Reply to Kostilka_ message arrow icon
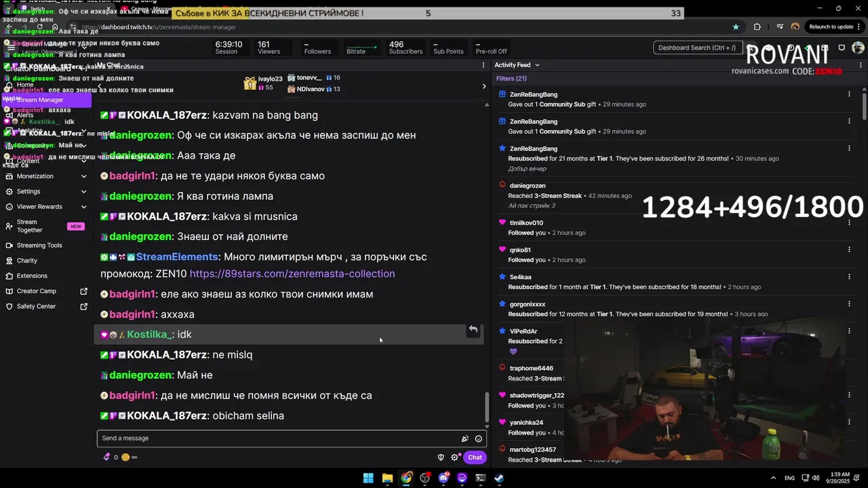This screenshot has width=868, height=488. click(473, 330)
